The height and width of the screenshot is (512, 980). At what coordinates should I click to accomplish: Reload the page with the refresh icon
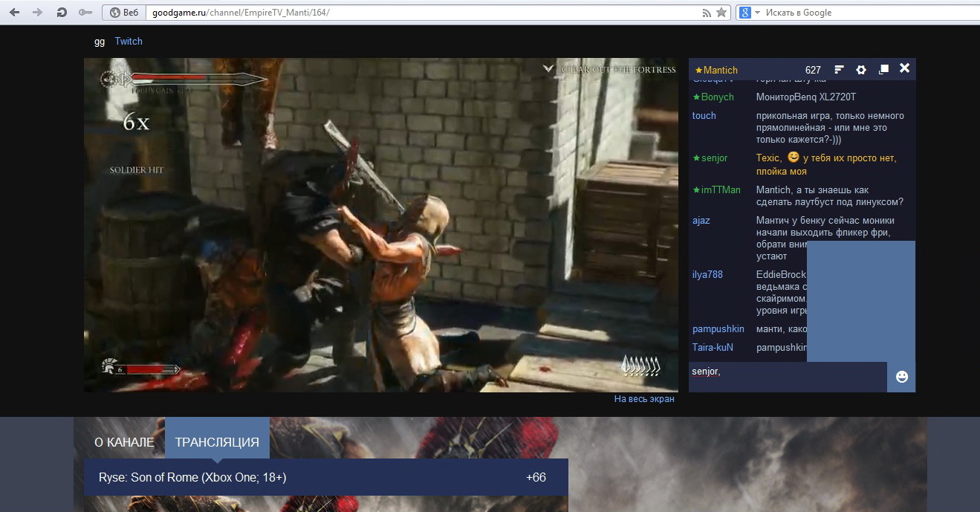tap(62, 13)
